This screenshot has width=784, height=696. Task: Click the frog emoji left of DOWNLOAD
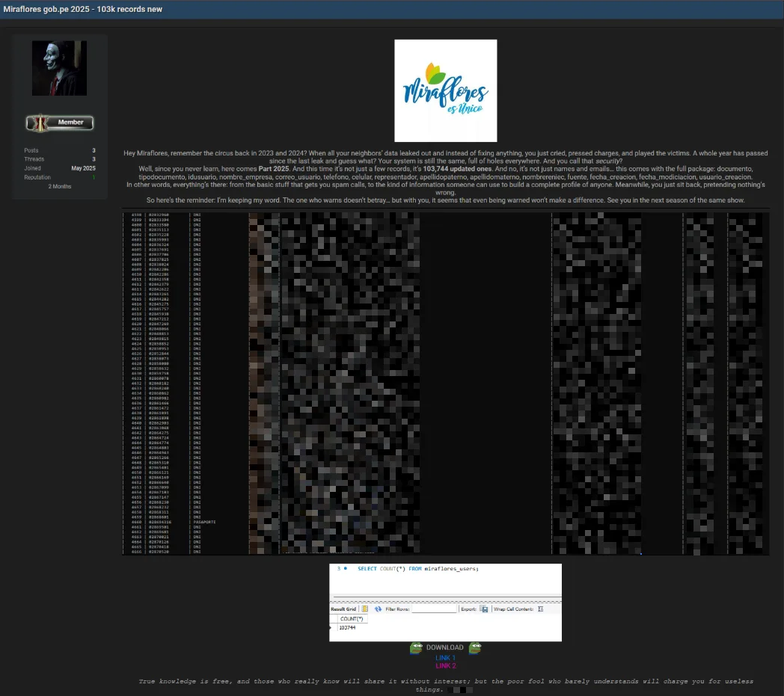click(x=416, y=648)
